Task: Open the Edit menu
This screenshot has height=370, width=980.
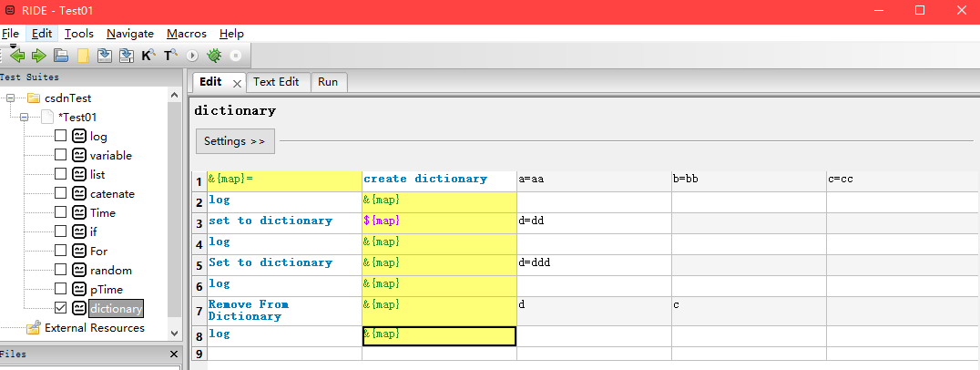Action: (x=42, y=34)
